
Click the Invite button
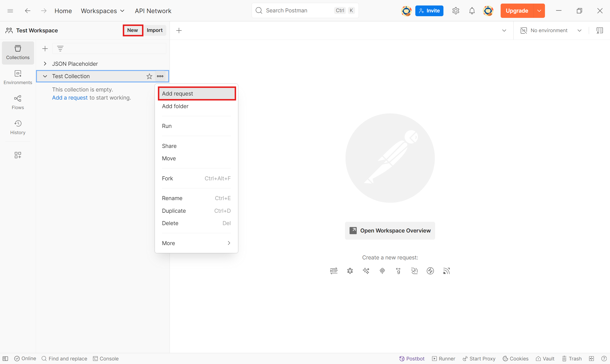pos(429,11)
